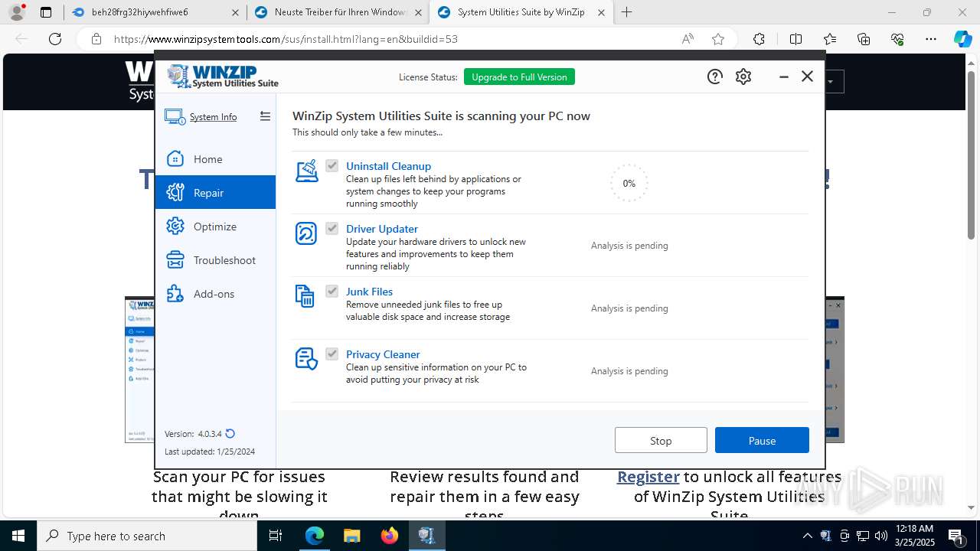Open the help question mark icon
The width and height of the screenshot is (980, 551).
coord(714,77)
